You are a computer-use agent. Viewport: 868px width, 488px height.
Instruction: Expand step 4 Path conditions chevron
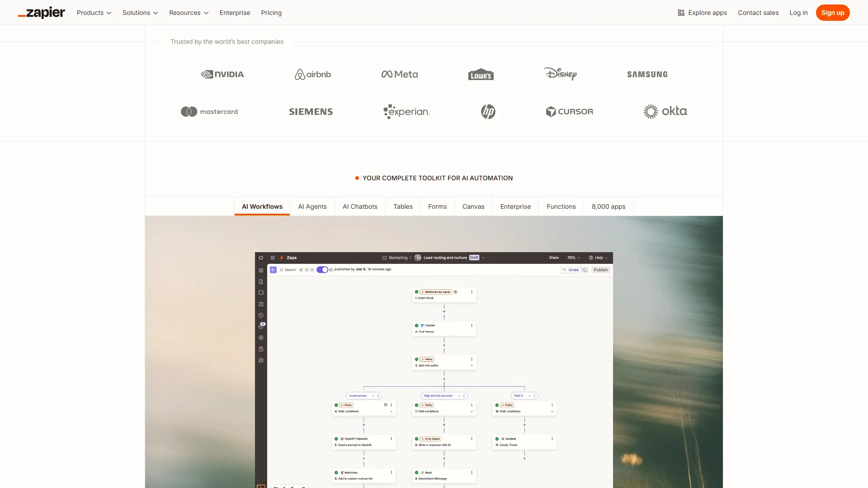coord(392,412)
